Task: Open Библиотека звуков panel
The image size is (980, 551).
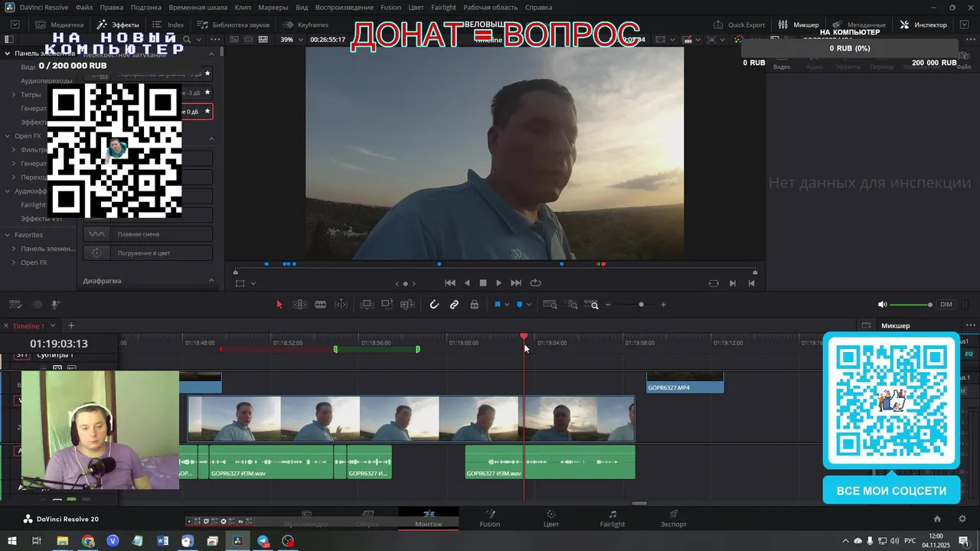Action: point(234,24)
